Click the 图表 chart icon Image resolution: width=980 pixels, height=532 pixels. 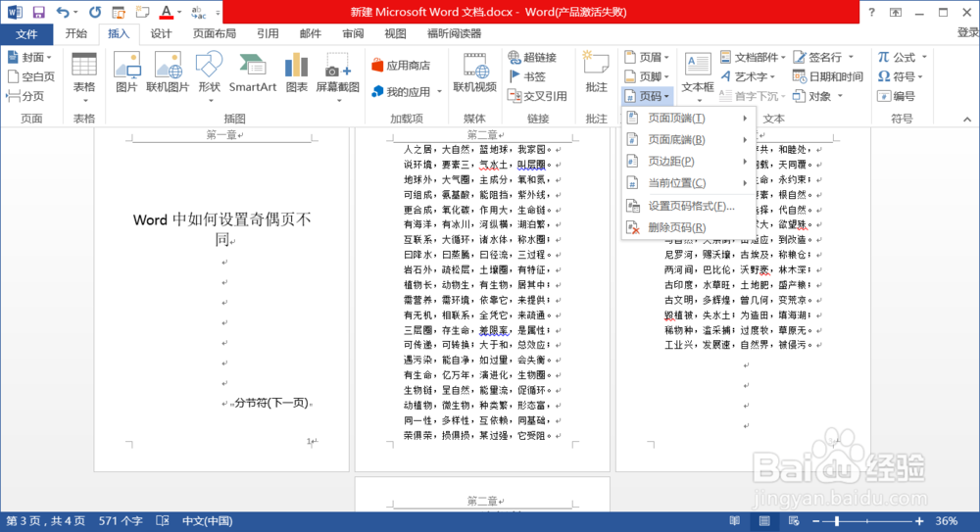[x=296, y=73]
